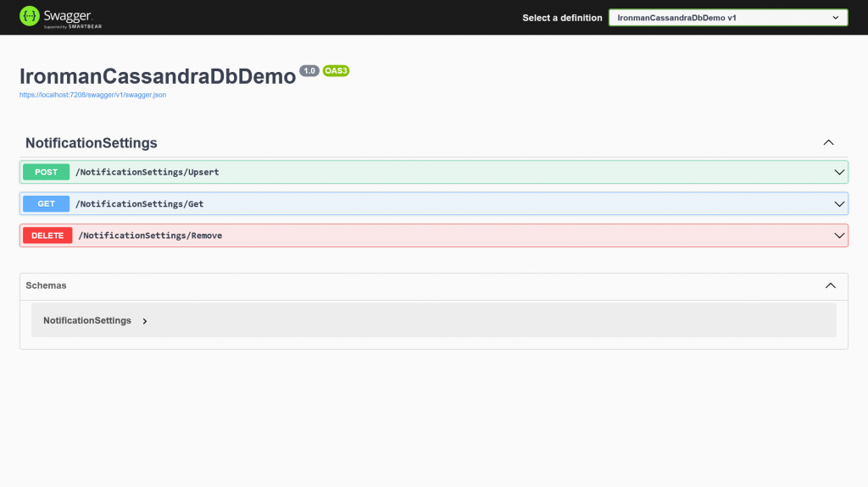Click the /NotificationSettings/Upsert path
Screen dimensions: 868x487
tap(147, 172)
